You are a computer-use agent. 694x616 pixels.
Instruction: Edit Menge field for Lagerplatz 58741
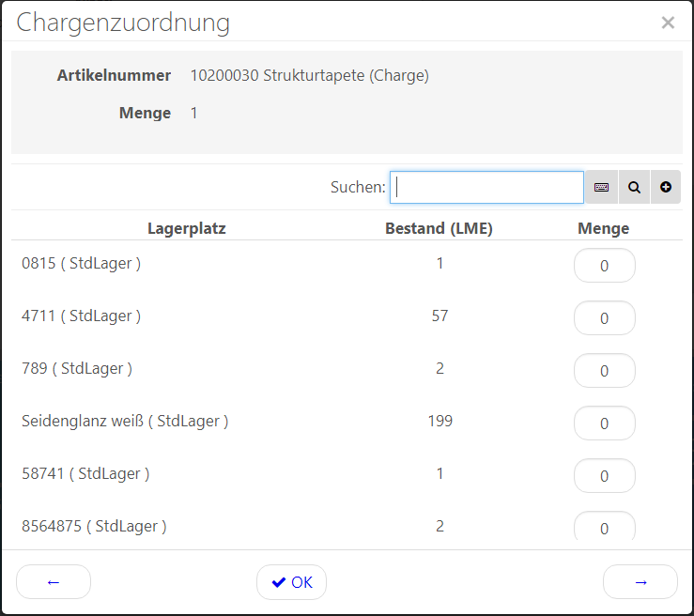click(604, 476)
